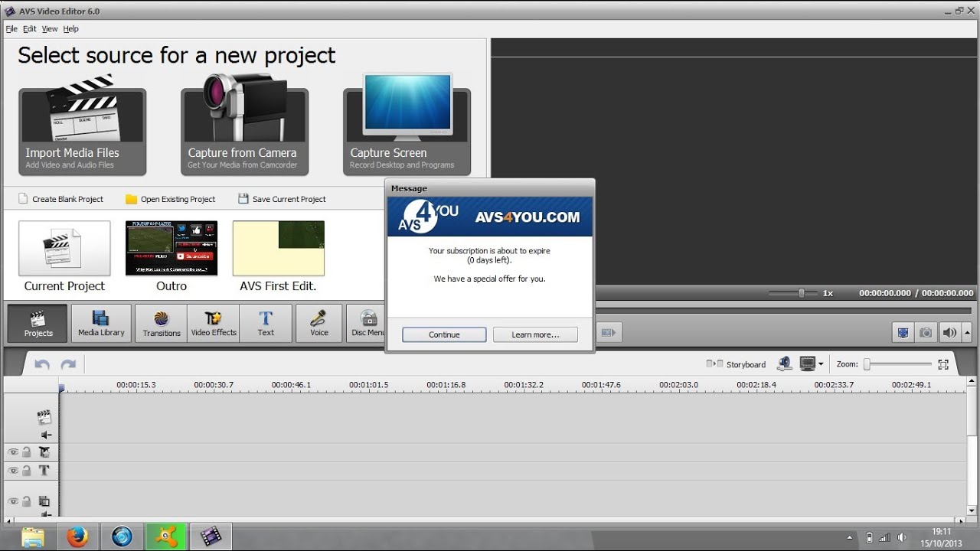Image resolution: width=980 pixels, height=551 pixels.
Task: Lock the text track
Action: point(27,471)
